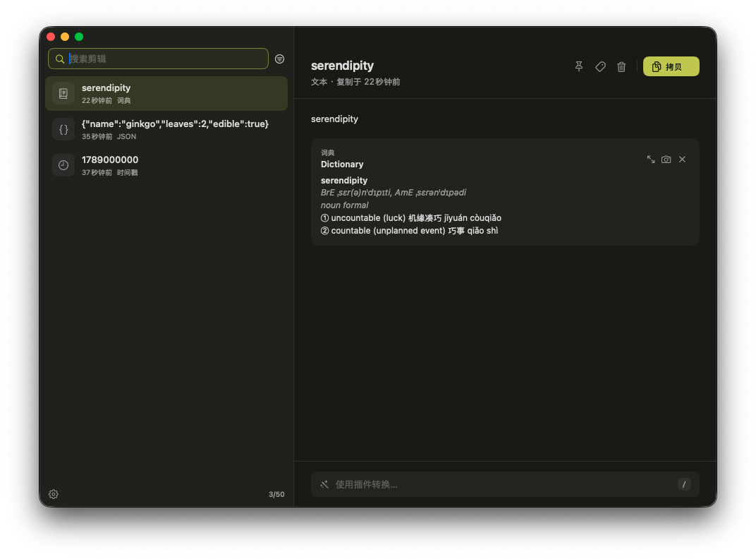The image size is (756, 559).
Task: Pin the serendipity clip
Action: [x=578, y=66]
